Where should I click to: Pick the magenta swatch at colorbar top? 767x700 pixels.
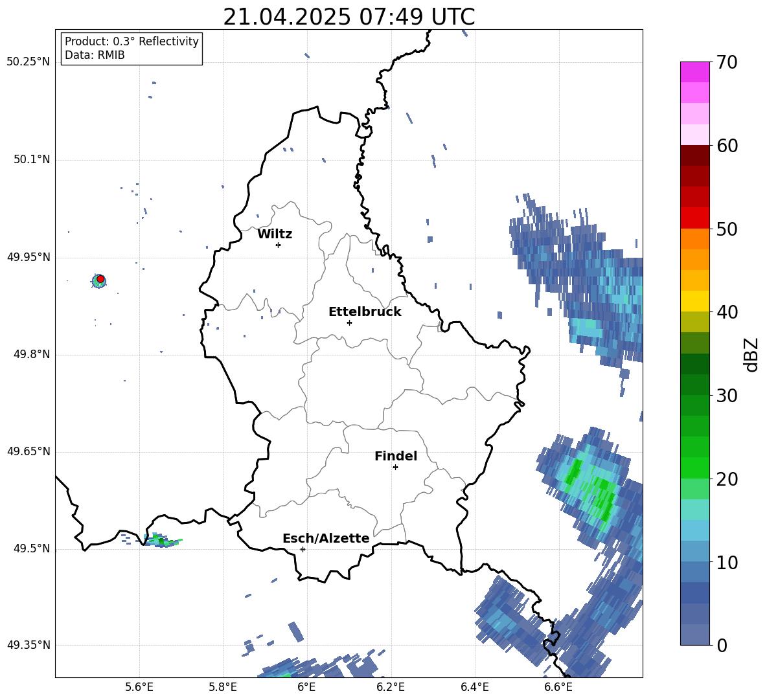(694, 73)
